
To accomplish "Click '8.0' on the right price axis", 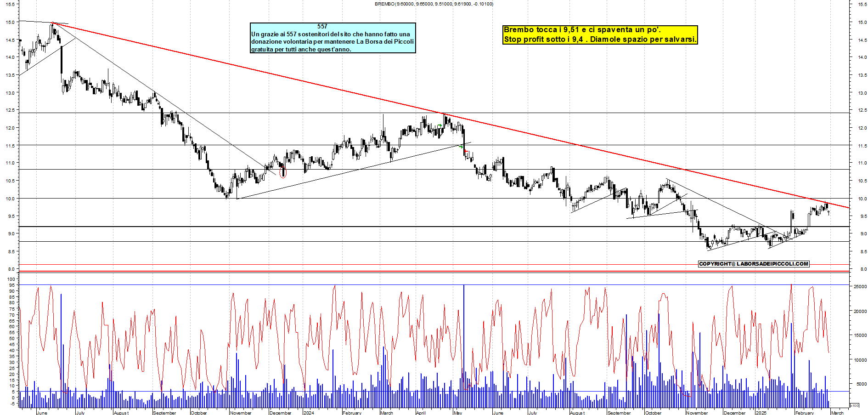I will [x=863, y=269].
